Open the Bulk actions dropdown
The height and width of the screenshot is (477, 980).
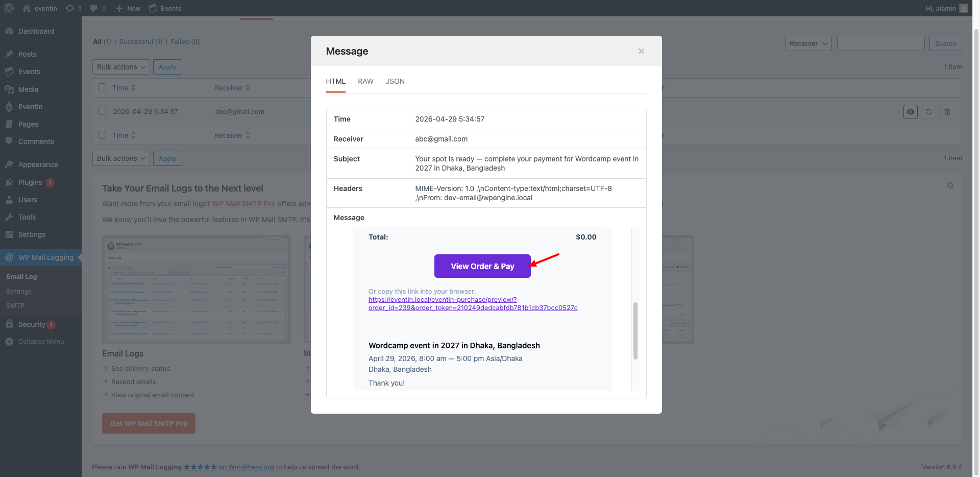point(120,67)
